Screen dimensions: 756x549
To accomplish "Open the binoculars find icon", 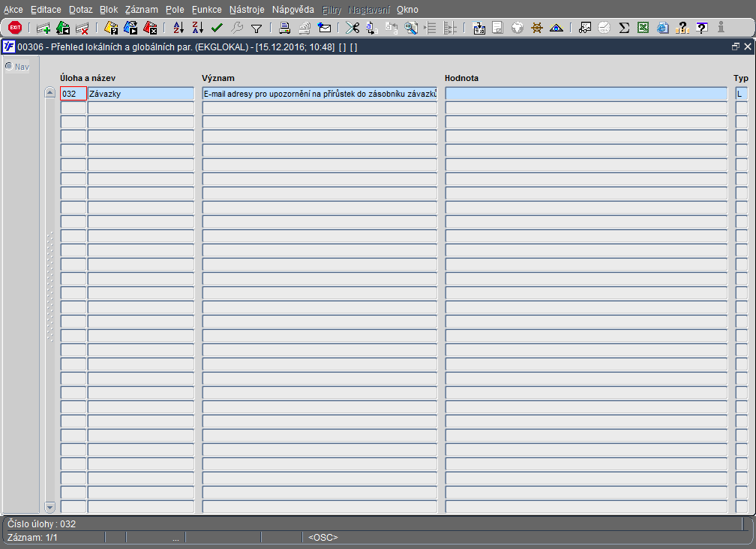I will [x=585, y=28].
